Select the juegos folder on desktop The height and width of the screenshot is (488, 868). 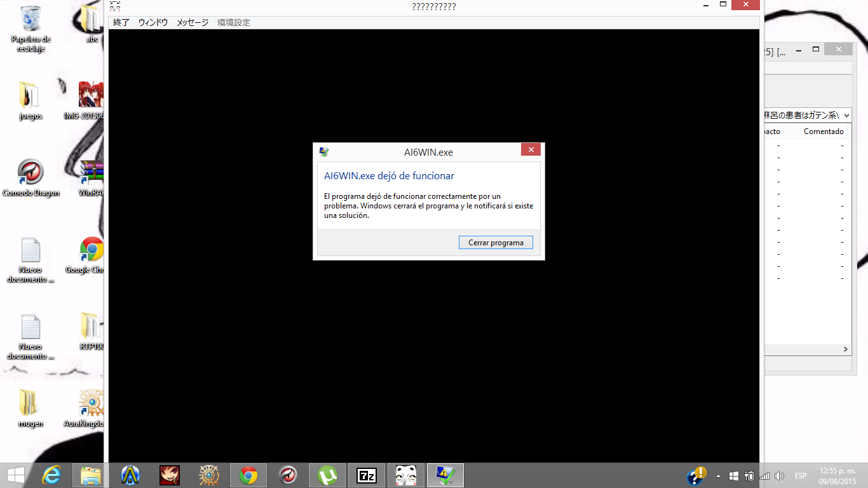pos(29,95)
